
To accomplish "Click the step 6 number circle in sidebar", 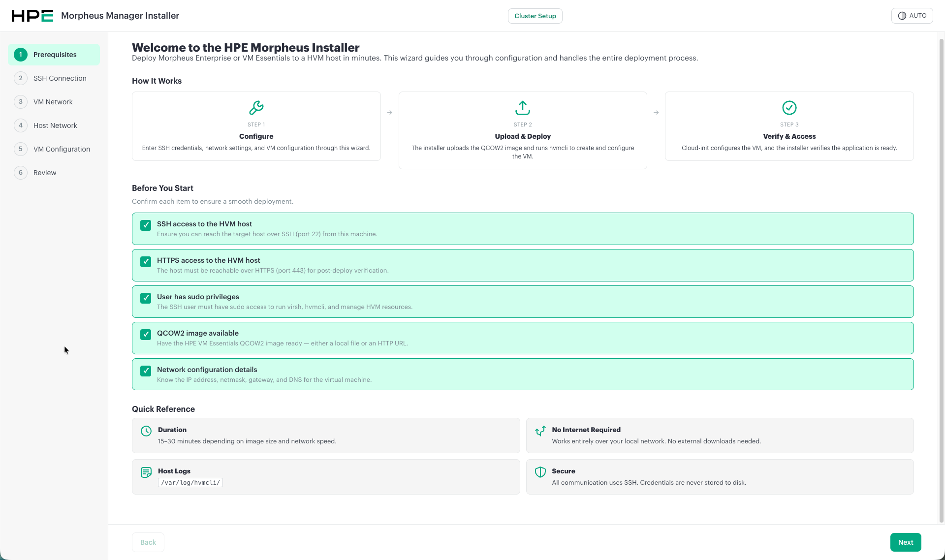I will click(21, 173).
